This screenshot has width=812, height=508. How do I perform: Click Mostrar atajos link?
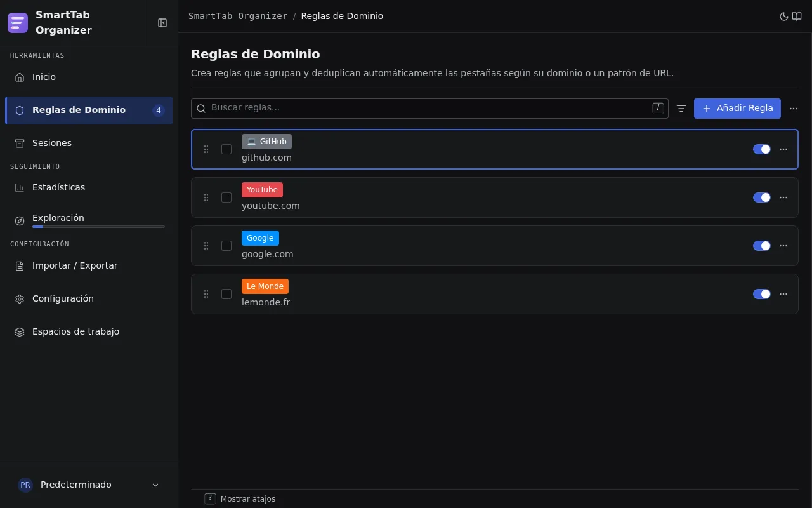[x=248, y=499]
